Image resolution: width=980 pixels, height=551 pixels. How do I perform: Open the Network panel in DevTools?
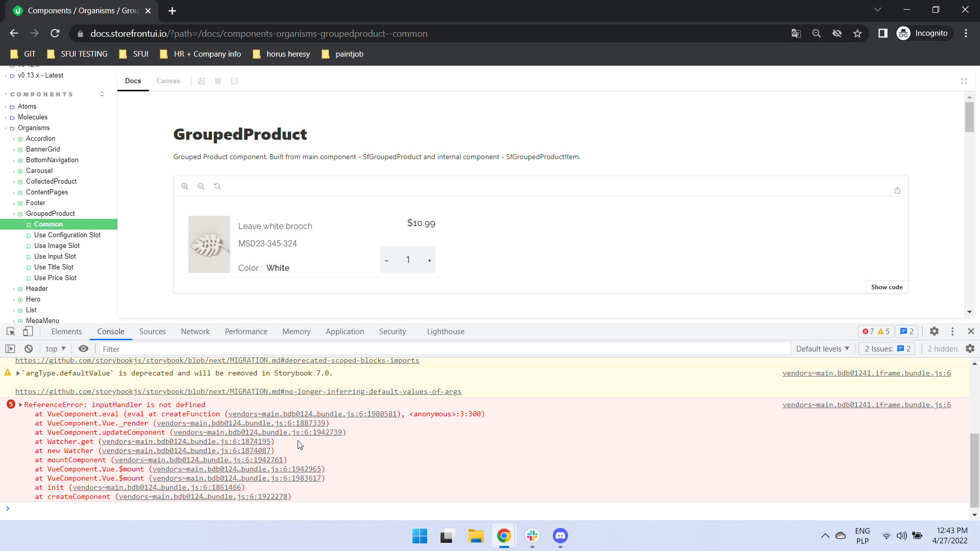coord(195,331)
